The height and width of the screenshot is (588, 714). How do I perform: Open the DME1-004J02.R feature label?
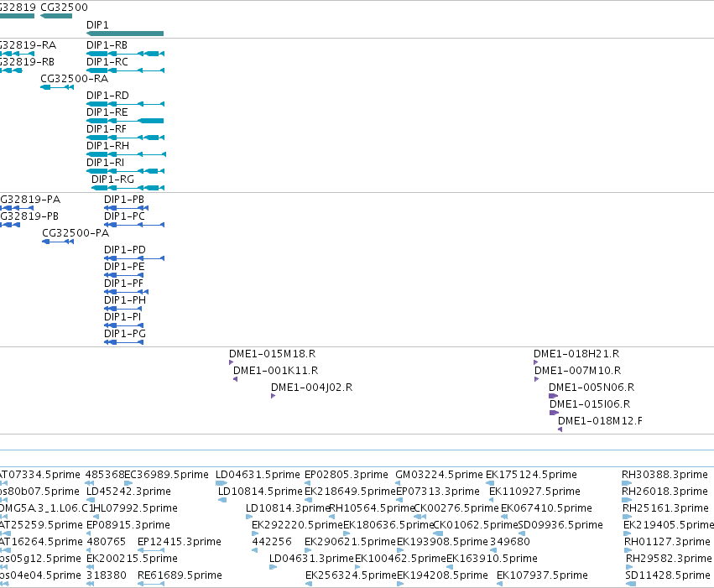311,388
